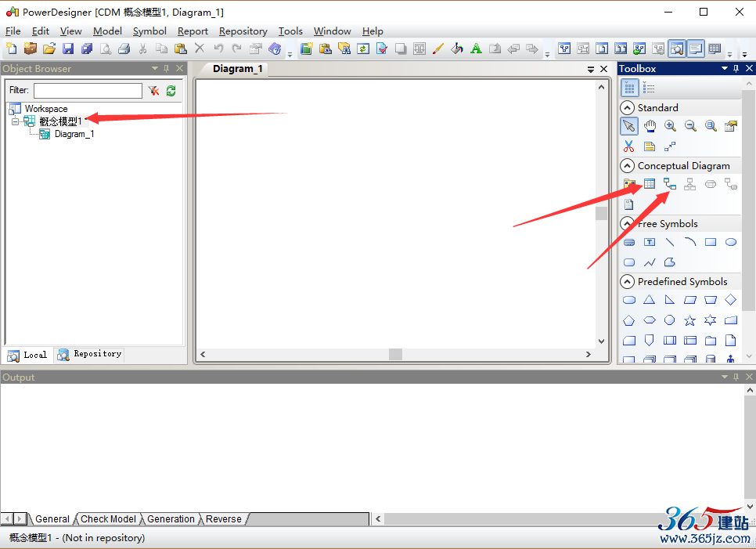Click the Open folder toolbar icon
756x549 pixels.
click(49, 49)
